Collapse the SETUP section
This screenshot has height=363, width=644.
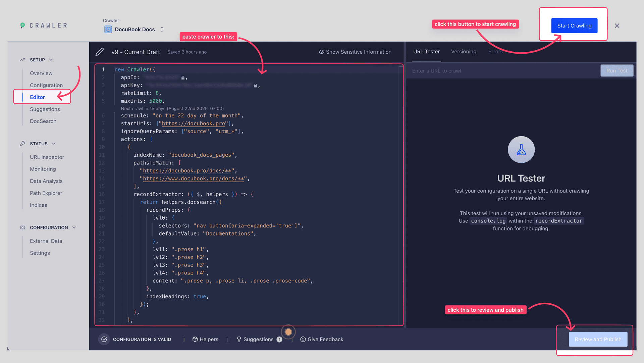[x=51, y=60]
